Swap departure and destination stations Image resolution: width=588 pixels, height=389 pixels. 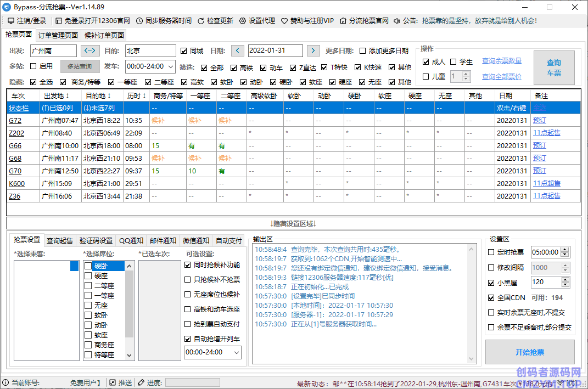tap(91, 50)
